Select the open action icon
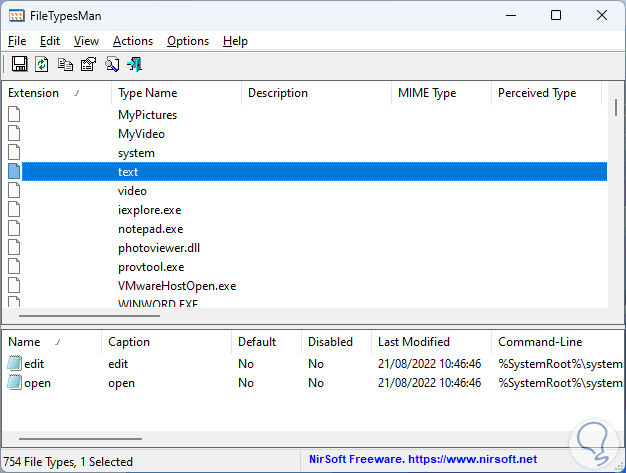 [15, 383]
